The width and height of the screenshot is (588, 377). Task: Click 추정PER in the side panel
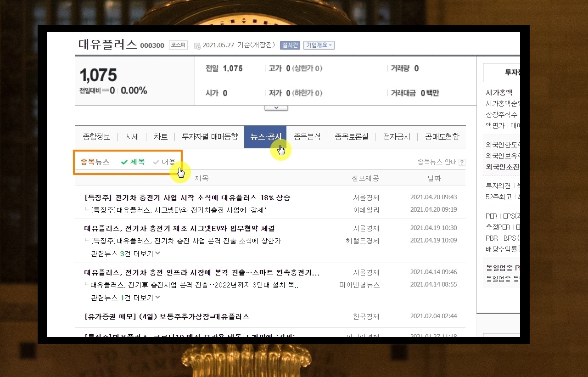coord(498,227)
